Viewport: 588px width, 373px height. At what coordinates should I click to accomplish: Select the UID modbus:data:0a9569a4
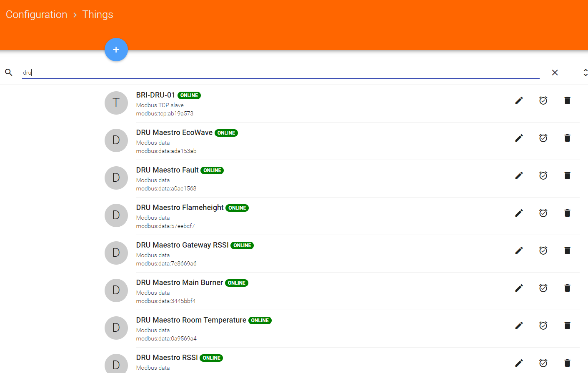coord(166,338)
